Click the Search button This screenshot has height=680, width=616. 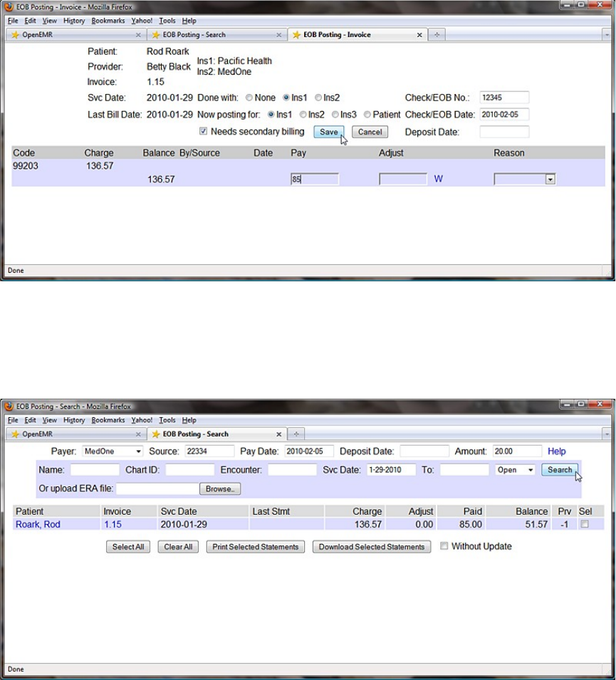pos(560,470)
